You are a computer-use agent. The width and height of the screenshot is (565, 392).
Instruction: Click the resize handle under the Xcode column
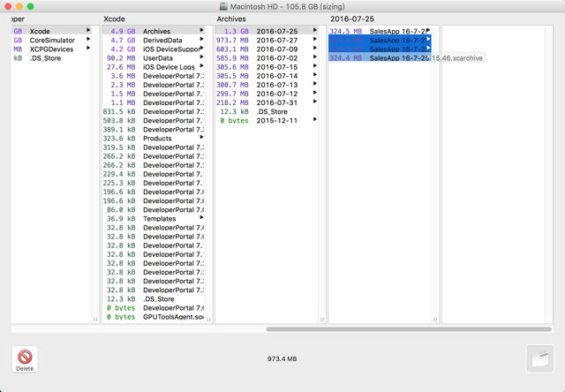(208, 320)
